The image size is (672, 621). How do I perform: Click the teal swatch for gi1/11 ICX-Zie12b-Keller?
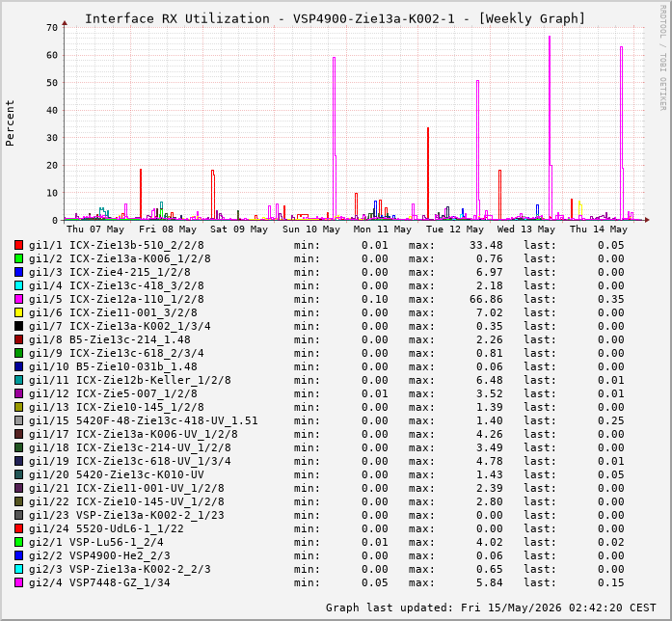[x=18, y=380]
